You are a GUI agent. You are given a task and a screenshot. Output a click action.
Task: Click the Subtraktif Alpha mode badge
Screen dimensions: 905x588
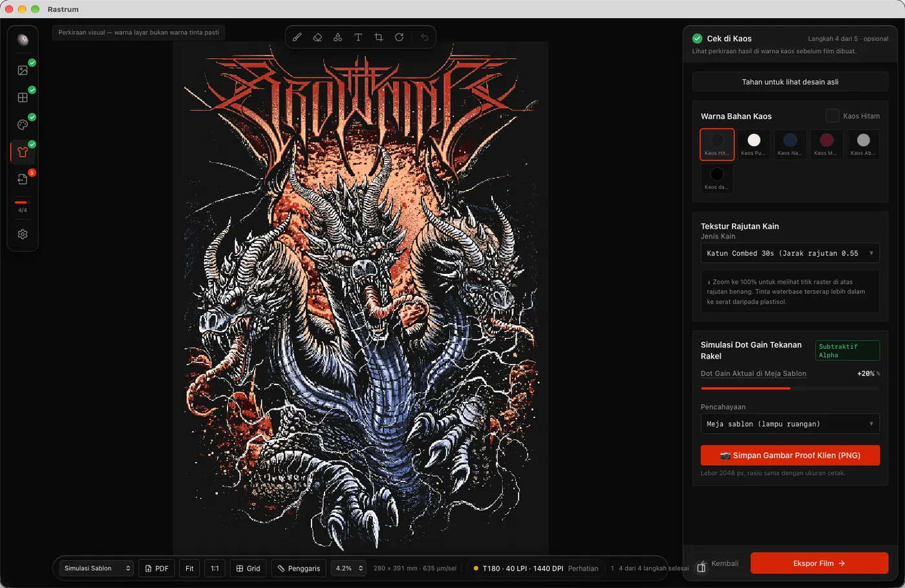[x=847, y=351]
